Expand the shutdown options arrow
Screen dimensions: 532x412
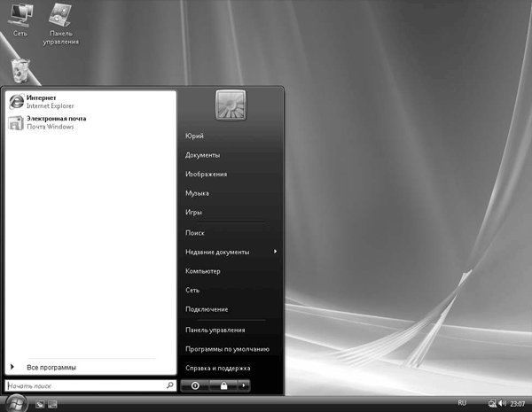pyautogui.click(x=244, y=386)
